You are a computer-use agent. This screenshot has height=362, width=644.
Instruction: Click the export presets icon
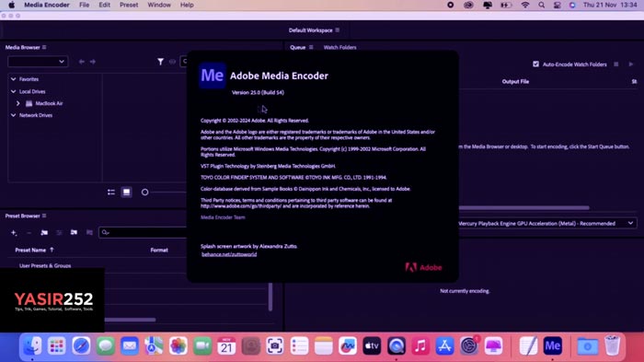pyautogui.click(x=89, y=233)
